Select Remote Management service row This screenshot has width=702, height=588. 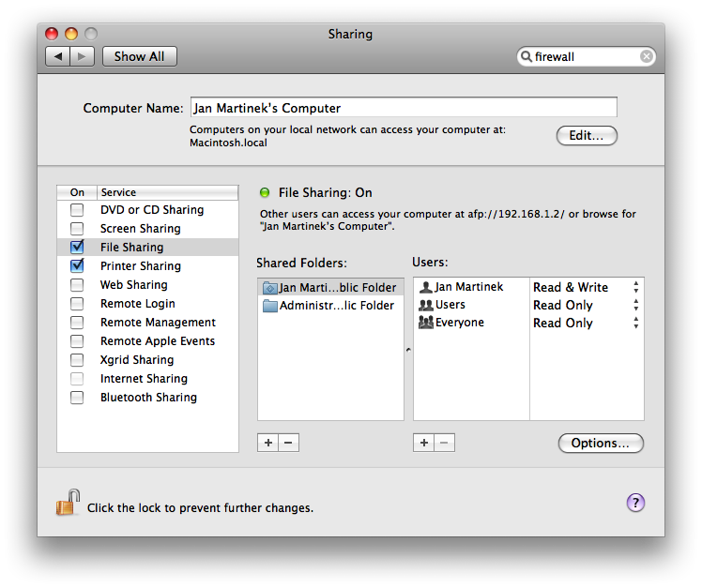coord(147,323)
